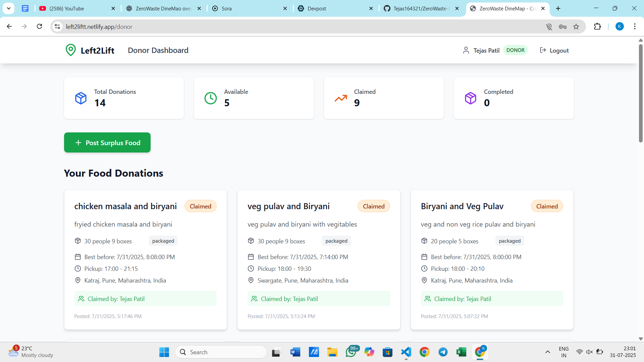Screen dimensions: 644x362
Task: Click the Claimed trending arrow icon
Action: click(340, 98)
